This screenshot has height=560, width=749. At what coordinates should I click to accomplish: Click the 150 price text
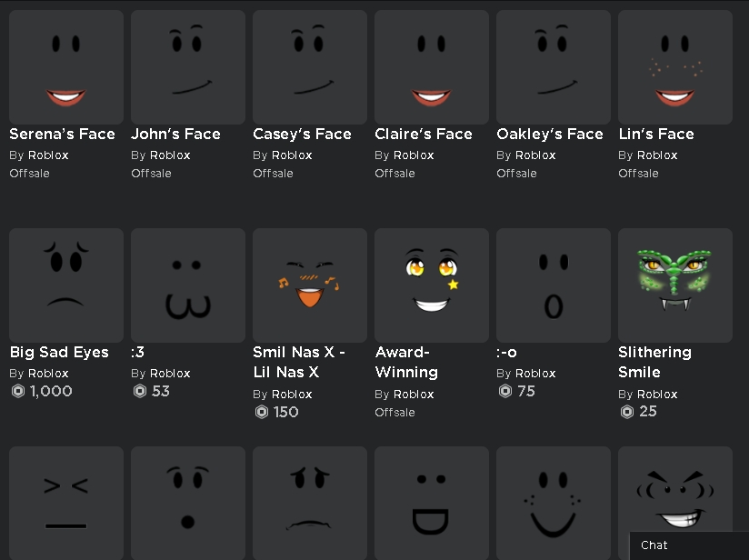pos(286,412)
